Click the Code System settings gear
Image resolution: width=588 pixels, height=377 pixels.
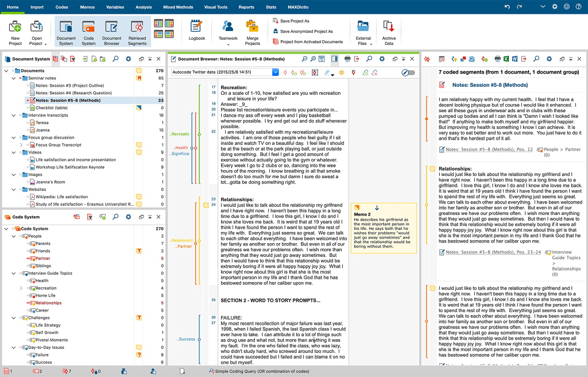(x=128, y=217)
